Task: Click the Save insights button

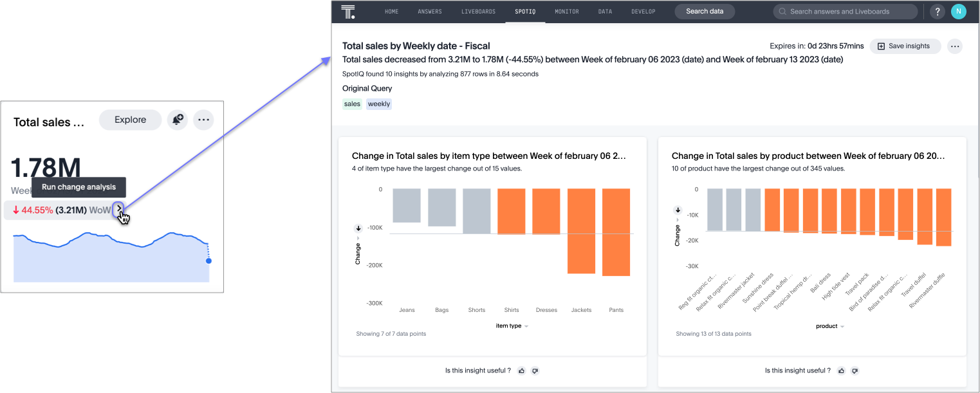Action: (x=904, y=46)
